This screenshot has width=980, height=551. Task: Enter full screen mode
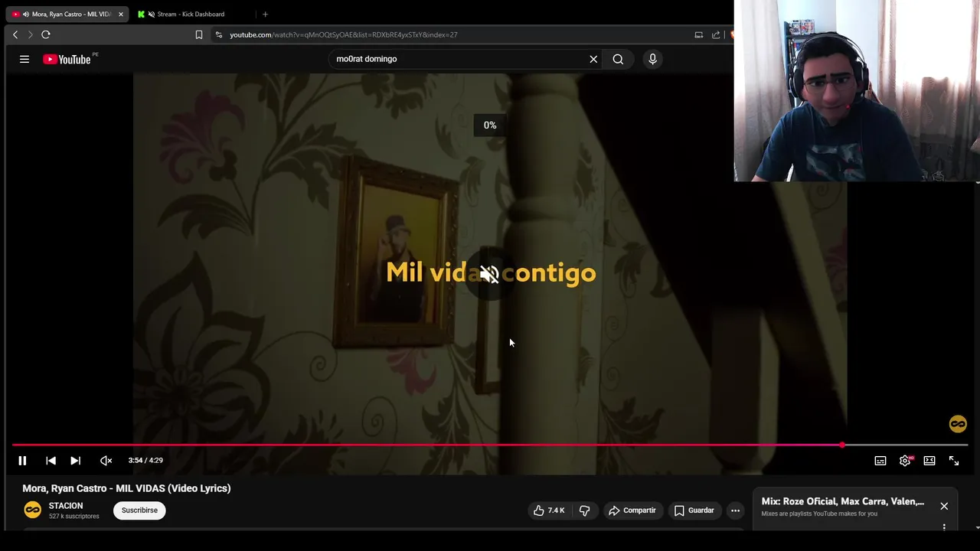click(x=954, y=461)
